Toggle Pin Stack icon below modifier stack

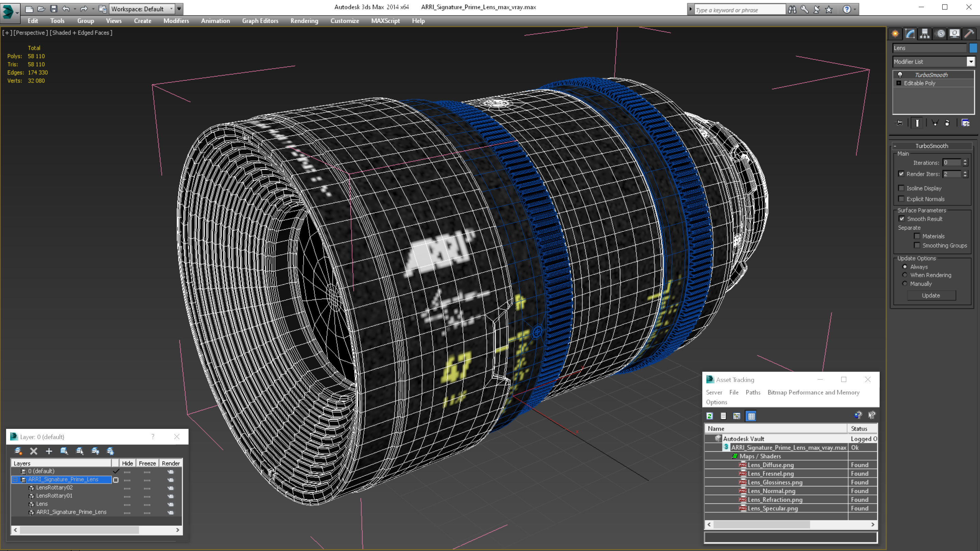899,123
